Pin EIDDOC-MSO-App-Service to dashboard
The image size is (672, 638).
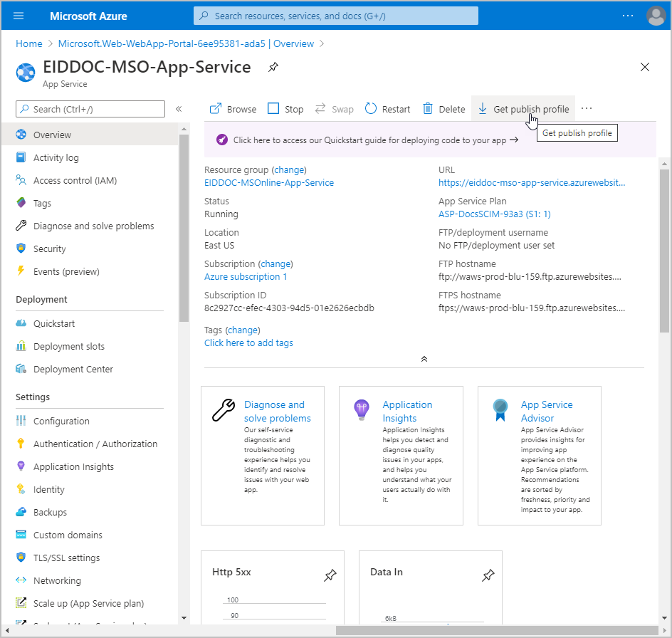(x=273, y=68)
